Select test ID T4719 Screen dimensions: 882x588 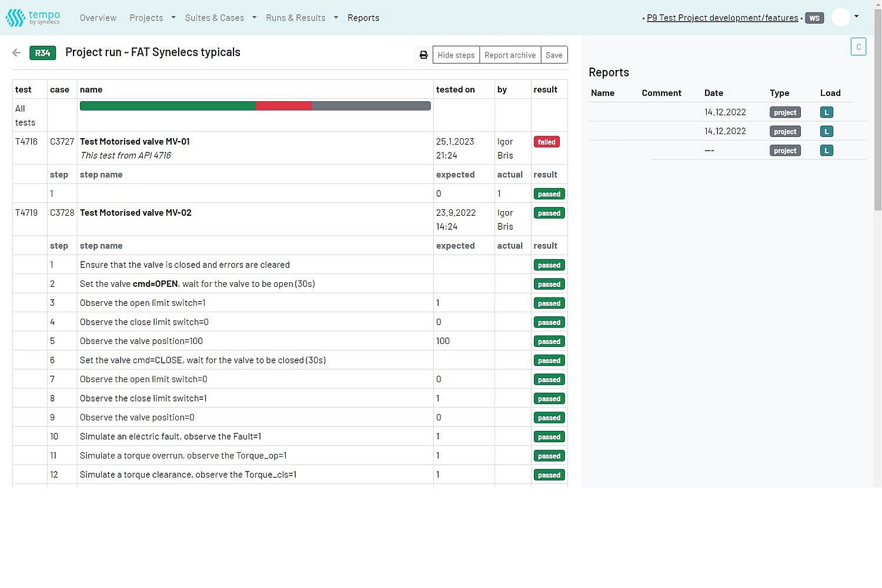[x=26, y=213]
